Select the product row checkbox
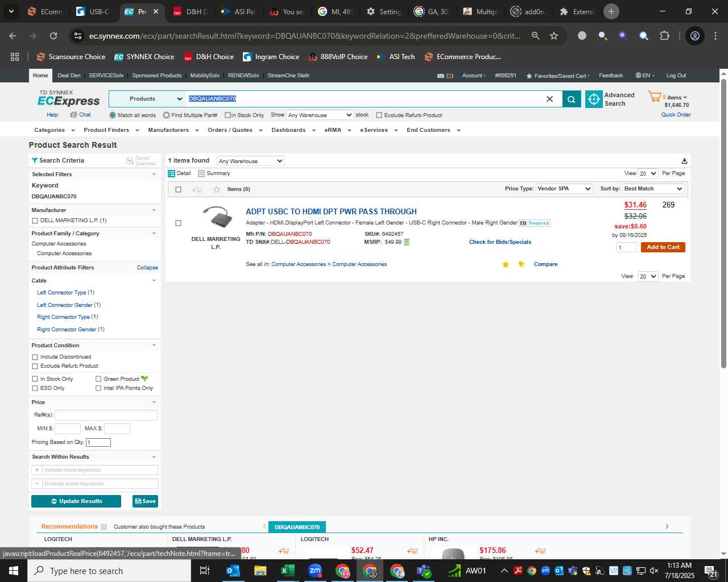Image resolution: width=728 pixels, height=582 pixels. [178, 223]
